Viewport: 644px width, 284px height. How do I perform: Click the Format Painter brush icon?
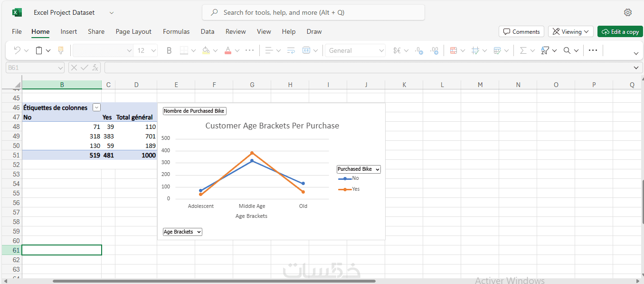tap(61, 50)
